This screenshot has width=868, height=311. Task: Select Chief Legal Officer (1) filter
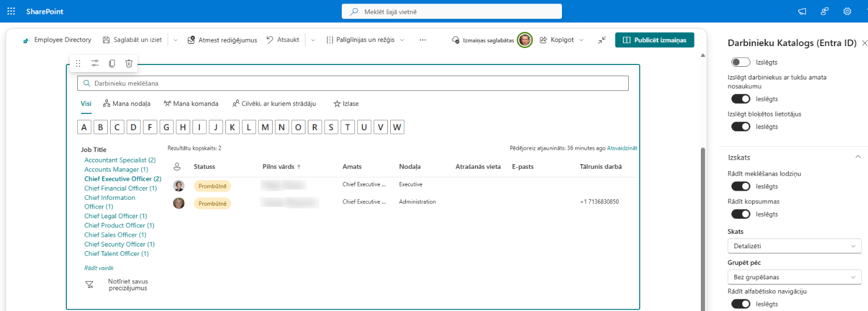point(115,216)
